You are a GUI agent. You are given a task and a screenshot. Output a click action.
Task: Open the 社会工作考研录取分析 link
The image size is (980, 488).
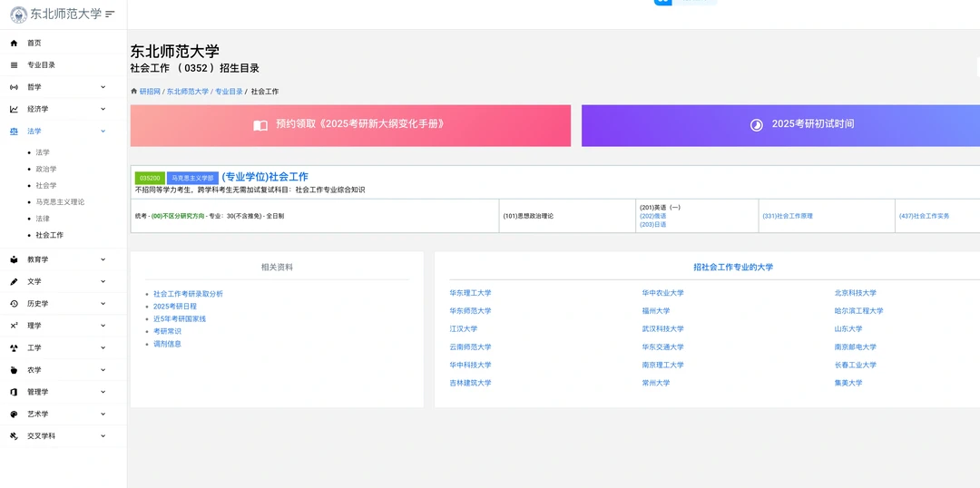(188, 294)
